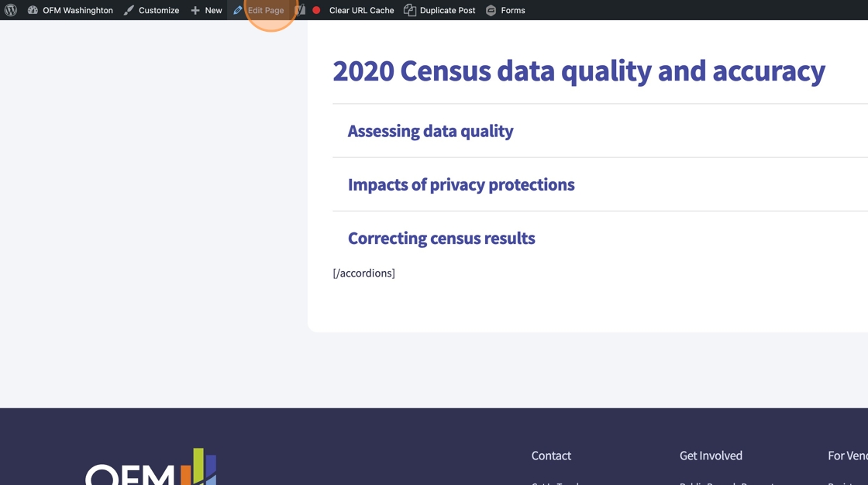Click the Duplicate Post copy icon

(410, 10)
